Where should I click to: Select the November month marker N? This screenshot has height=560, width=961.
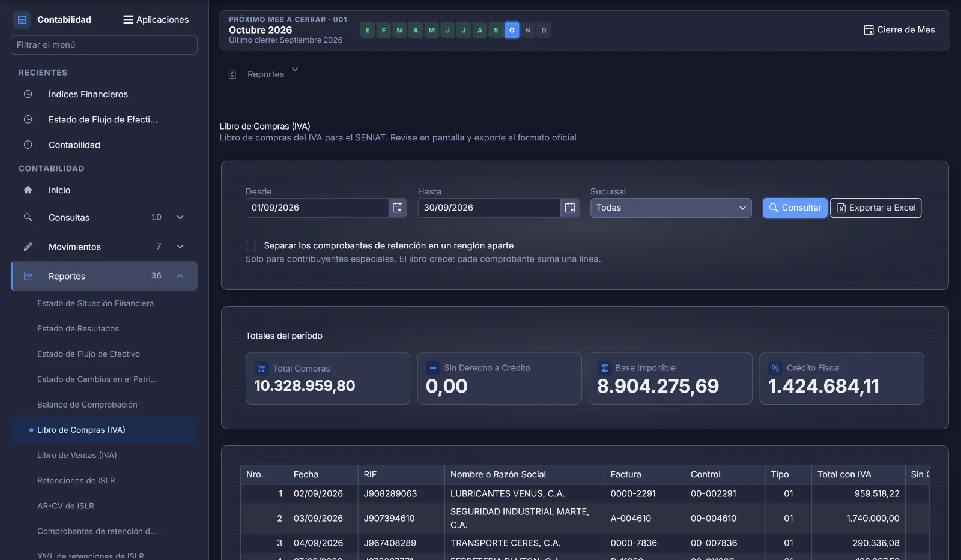528,30
